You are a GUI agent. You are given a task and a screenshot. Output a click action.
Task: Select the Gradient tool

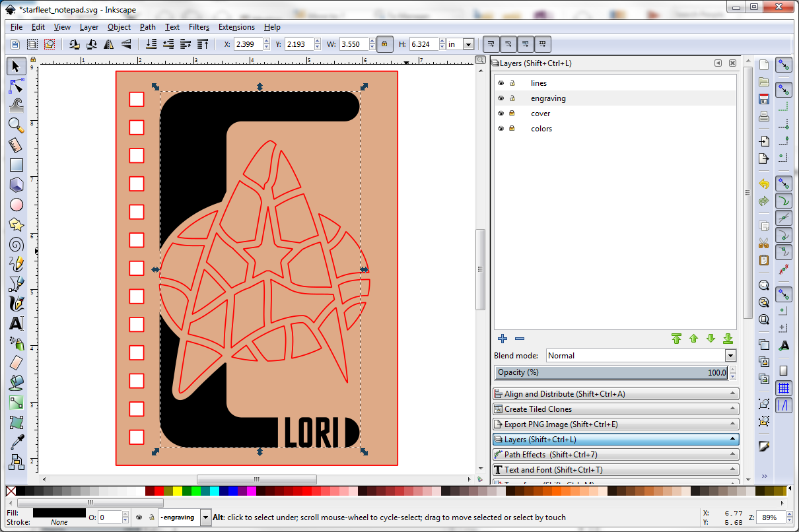17,402
